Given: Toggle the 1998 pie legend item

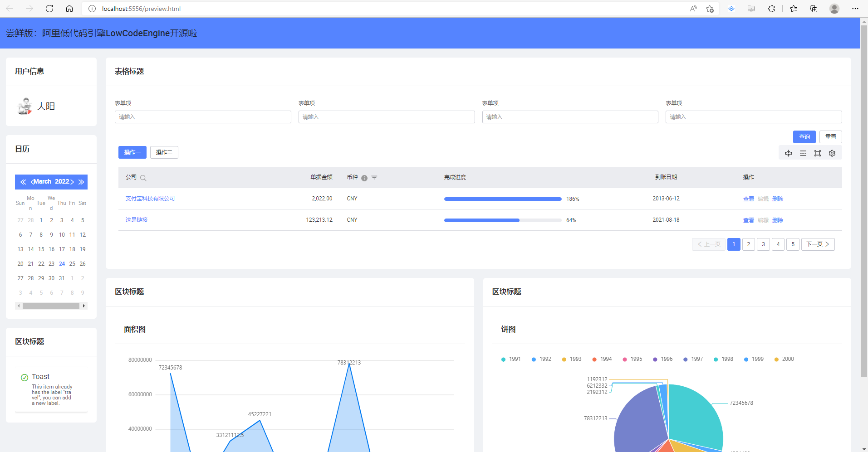Looking at the screenshot, I should click(x=724, y=359).
